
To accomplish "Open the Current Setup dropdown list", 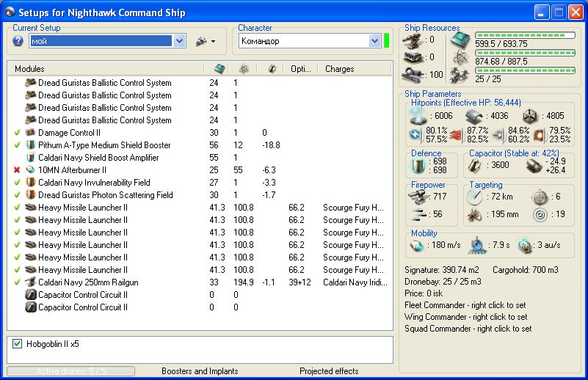I will tap(180, 42).
